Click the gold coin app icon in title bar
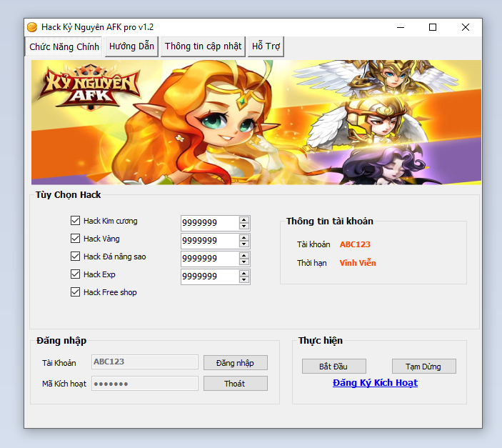The height and width of the screenshot is (448, 502). point(32,27)
